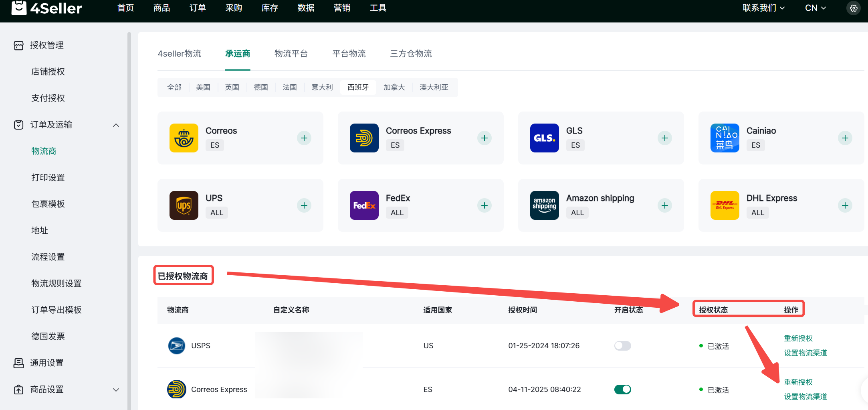The height and width of the screenshot is (410, 868).
Task: Collapse the 订单及运输 sidebar section
Action: tap(116, 125)
